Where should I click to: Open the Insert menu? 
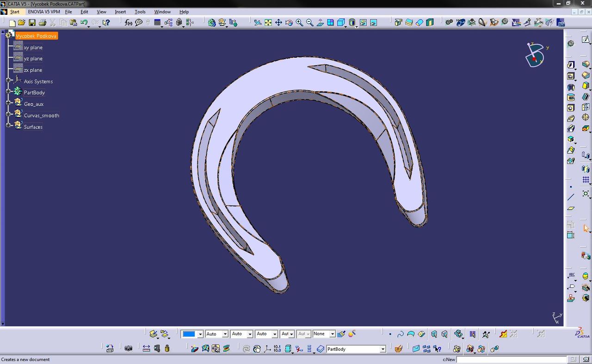pos(120,12)
